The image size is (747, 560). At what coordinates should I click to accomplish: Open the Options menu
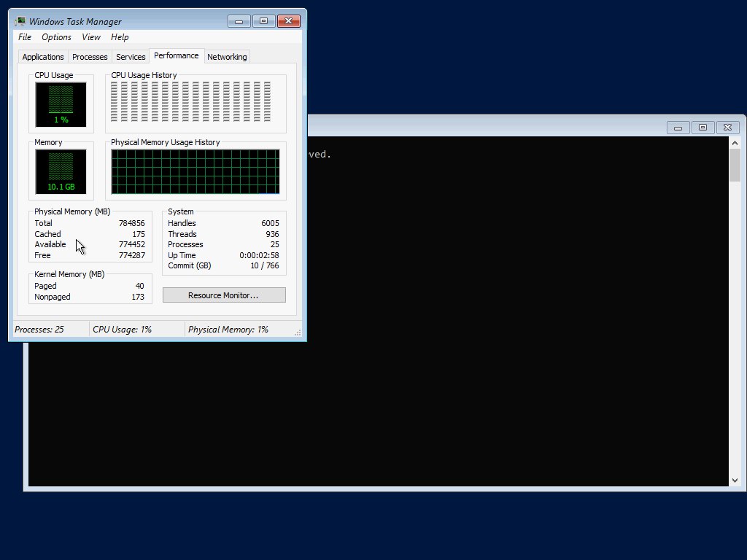[56, 37]
